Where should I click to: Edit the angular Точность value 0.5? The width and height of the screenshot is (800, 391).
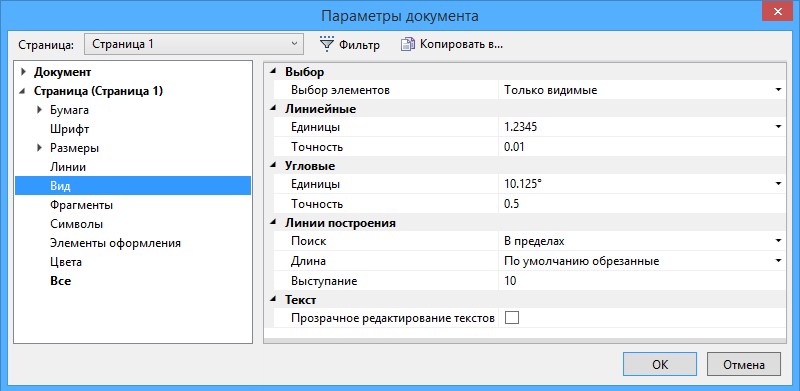click(642, 204)
